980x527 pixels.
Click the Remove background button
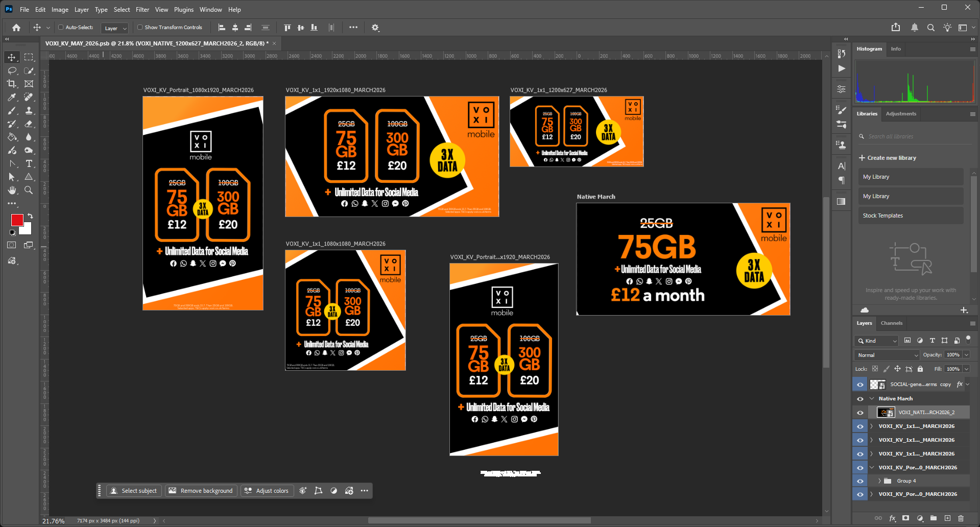[x=201, y=491]
